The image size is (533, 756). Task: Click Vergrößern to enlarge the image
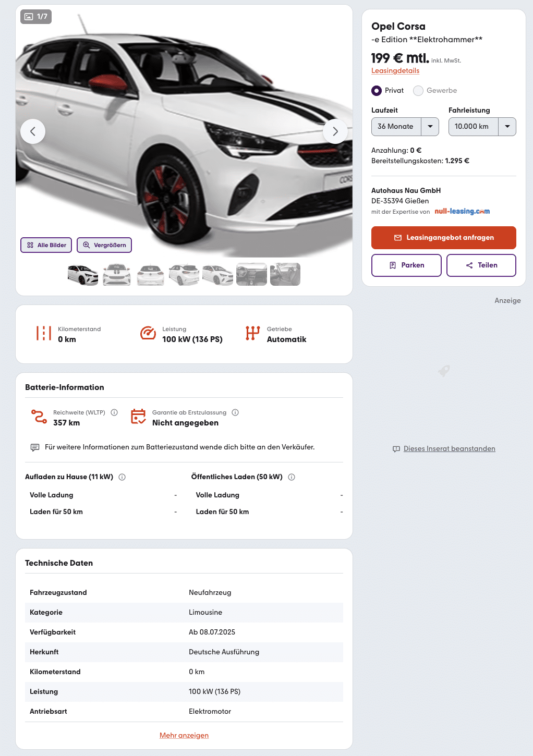pos(104,245)
